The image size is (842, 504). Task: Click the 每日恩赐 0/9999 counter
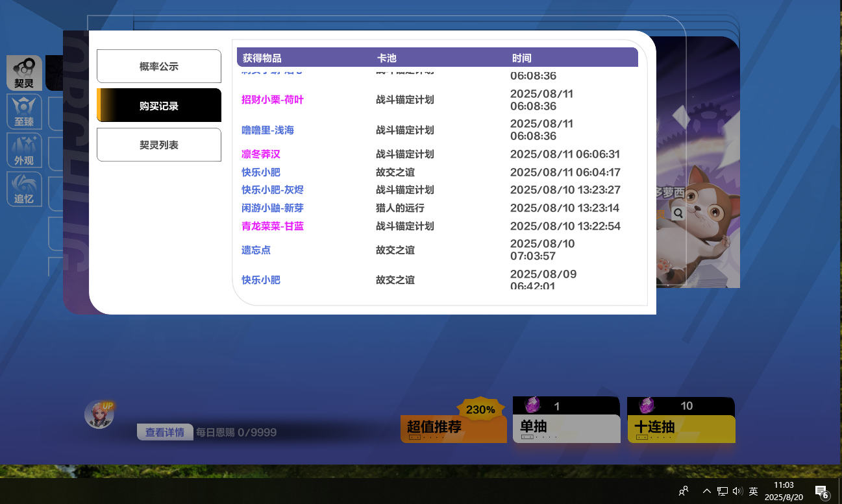pos(236,432)
